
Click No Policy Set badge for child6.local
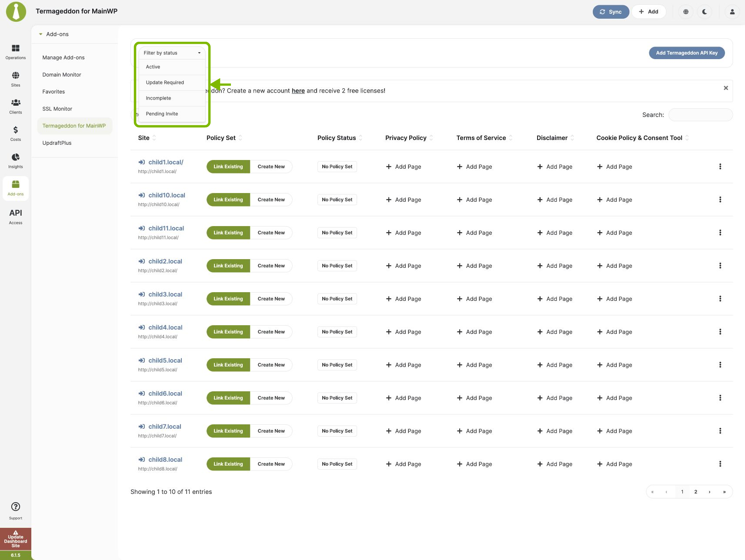337,398
